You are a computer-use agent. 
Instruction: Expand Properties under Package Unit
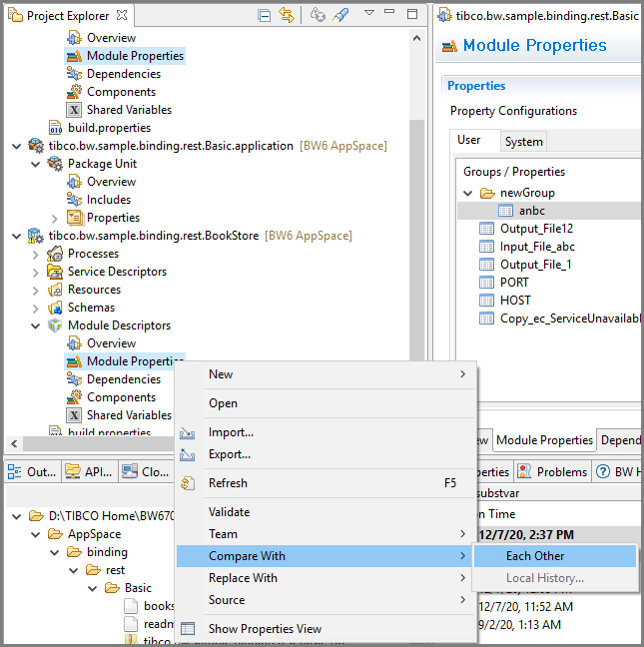pyautogui.click(x=55, y=218)
